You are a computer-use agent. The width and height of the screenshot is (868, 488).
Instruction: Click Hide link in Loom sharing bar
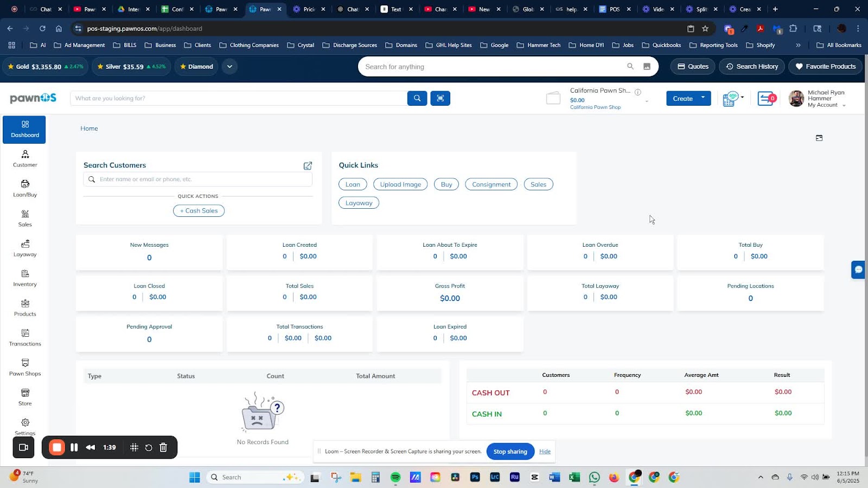tap(545, 451)
